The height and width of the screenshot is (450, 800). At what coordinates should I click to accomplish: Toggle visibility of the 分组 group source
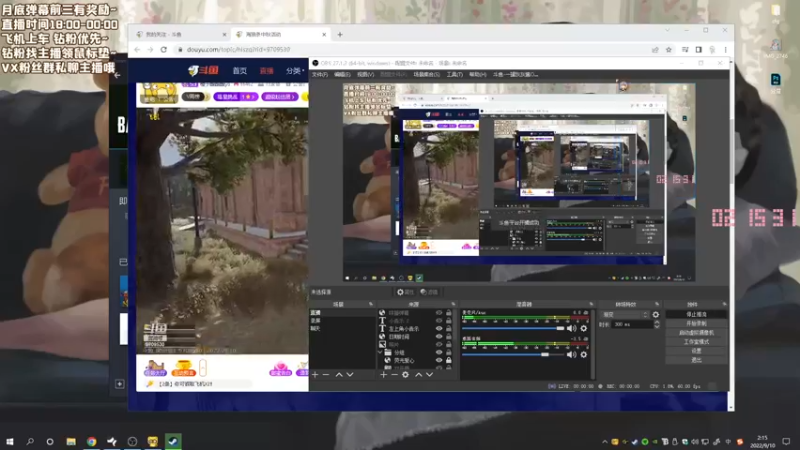point(439,353)
